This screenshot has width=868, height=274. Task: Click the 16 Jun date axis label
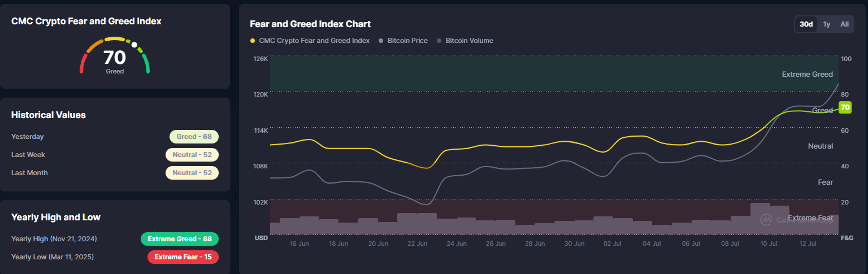tap(299, 244)
